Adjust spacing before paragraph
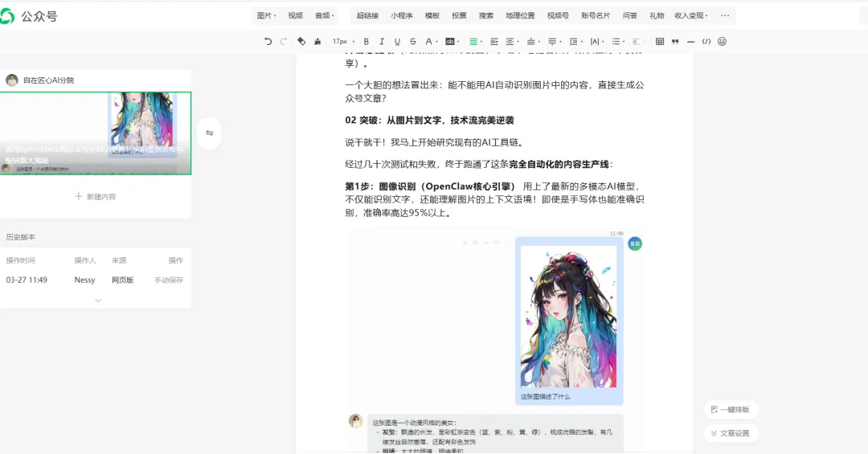Viewport: 868px width, 454px height. pos(531,42)
